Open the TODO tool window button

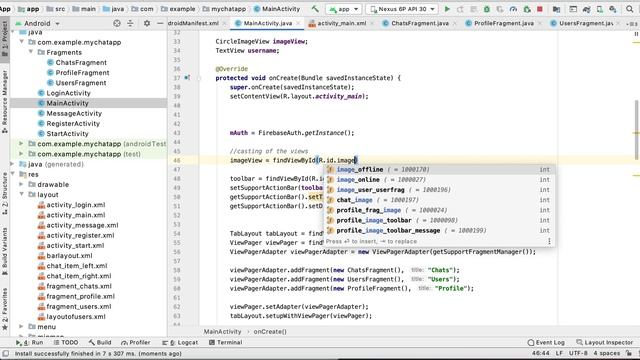(x=65, y=342)
